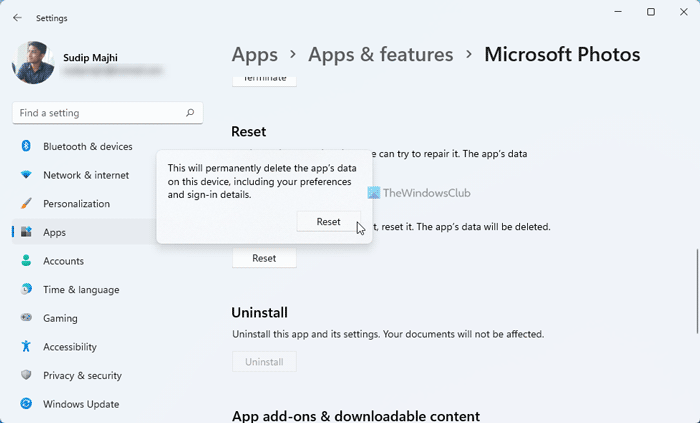Minimize the Settings window
Screen dimensions: 700x423
click(x=618, y=12)
